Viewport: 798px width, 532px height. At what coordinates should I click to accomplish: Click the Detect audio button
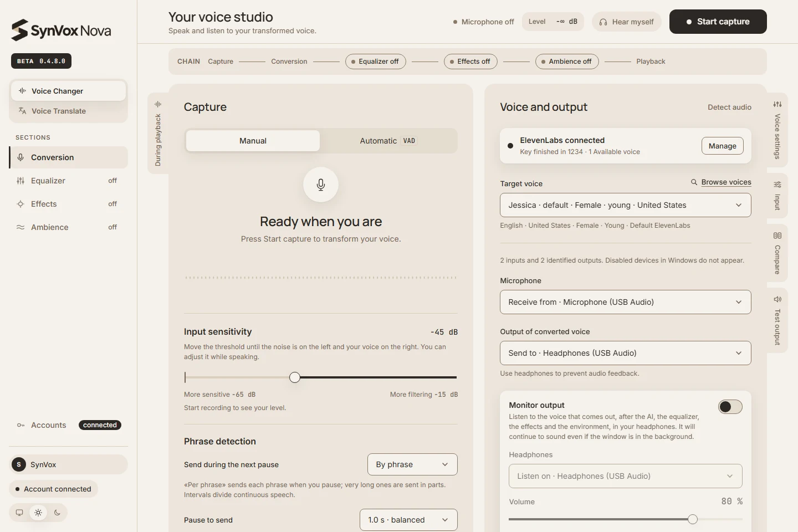(x=729, y=107)
